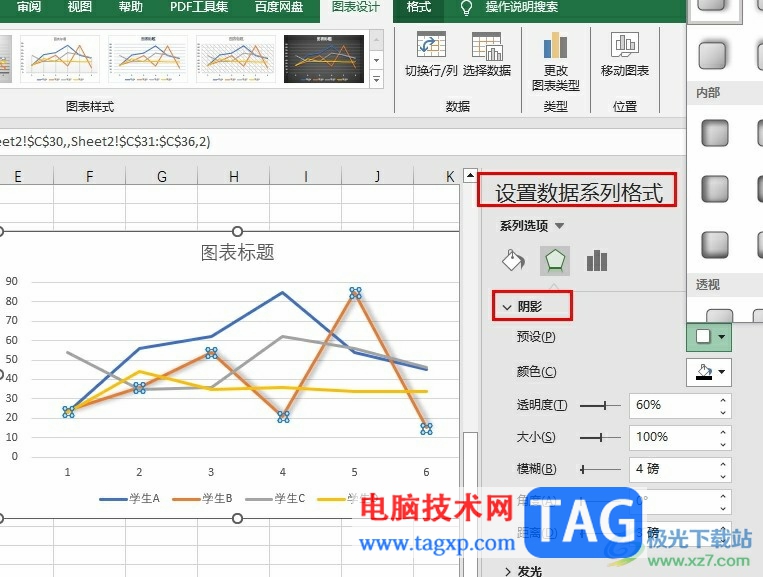Select column H header
The height and width of the screenshot is (577, 763).
point(234,176)
